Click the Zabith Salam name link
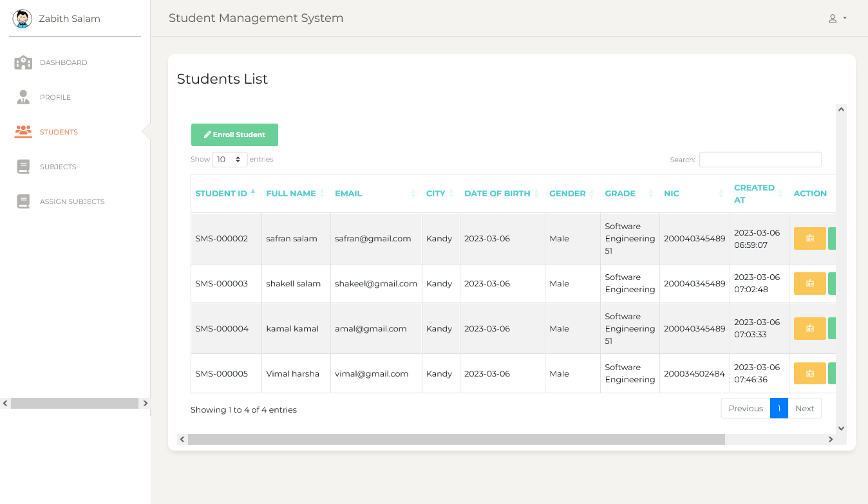Viewport: 868px width, 504px height. pos(70,19)
